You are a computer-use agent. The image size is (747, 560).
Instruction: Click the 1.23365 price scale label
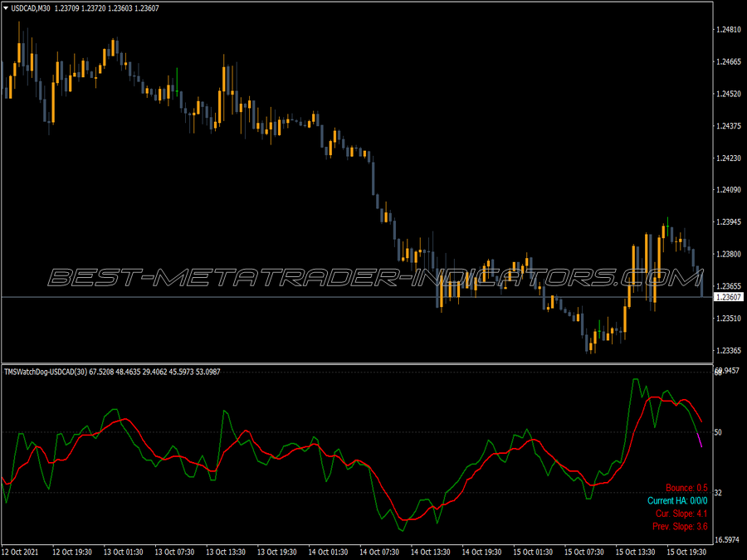click(x=729, y=350)
